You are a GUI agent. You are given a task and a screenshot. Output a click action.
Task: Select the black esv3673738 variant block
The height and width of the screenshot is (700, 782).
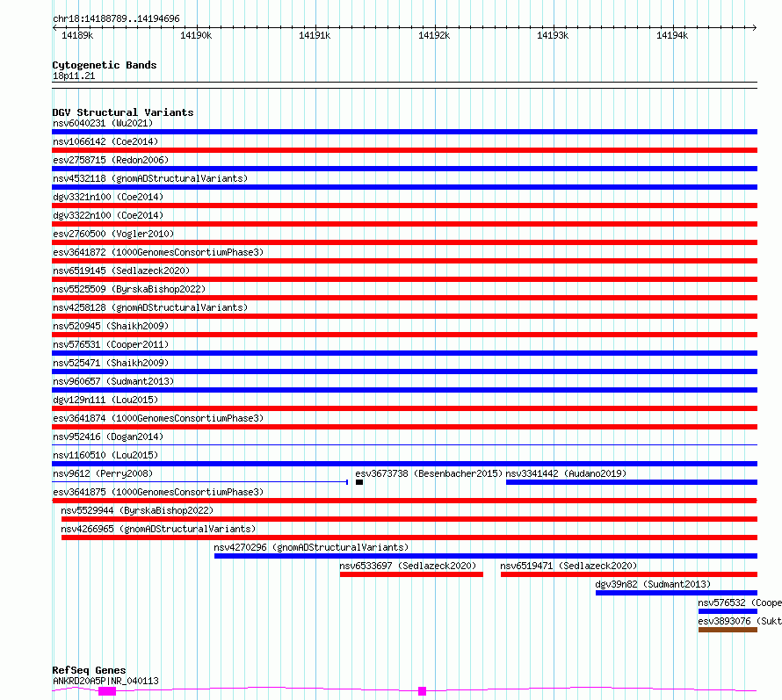(x=359, y=482)
